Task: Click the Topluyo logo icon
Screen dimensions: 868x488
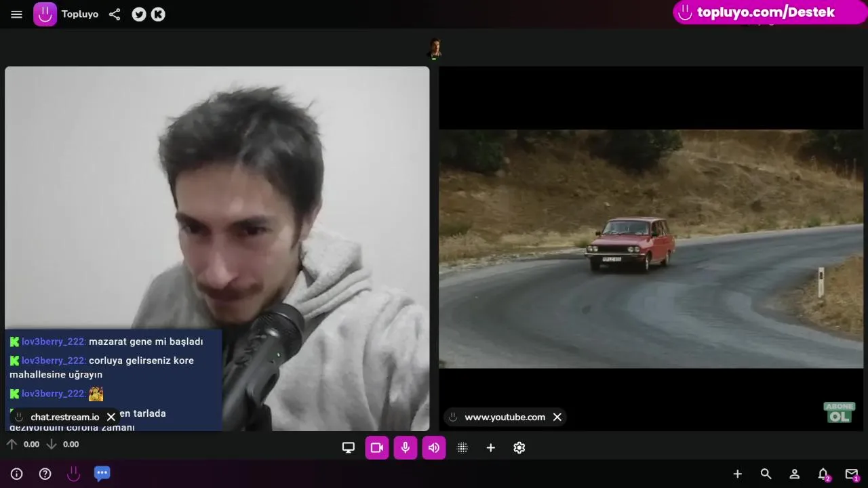Action: 45,14
